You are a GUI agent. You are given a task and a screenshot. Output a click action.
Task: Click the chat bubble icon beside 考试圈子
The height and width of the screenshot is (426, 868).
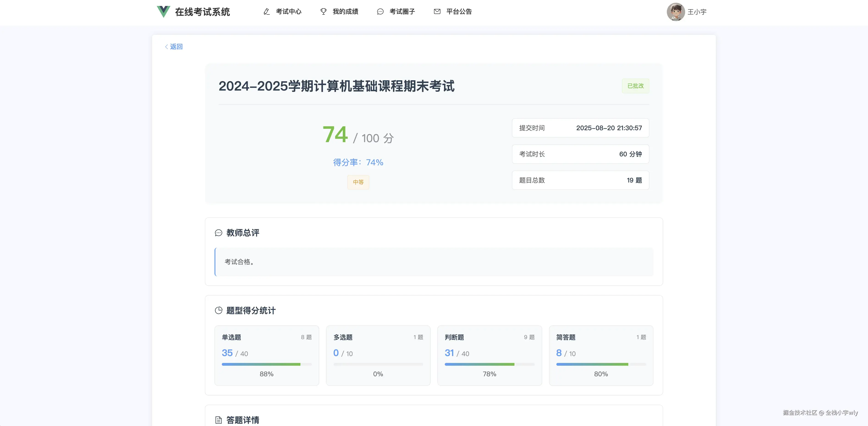(380, 11)
